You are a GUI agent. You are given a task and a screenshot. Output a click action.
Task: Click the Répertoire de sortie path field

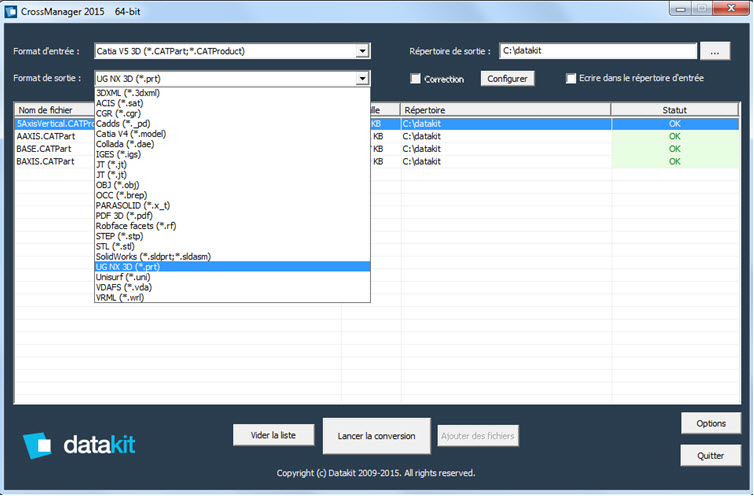tap(598, 51)
